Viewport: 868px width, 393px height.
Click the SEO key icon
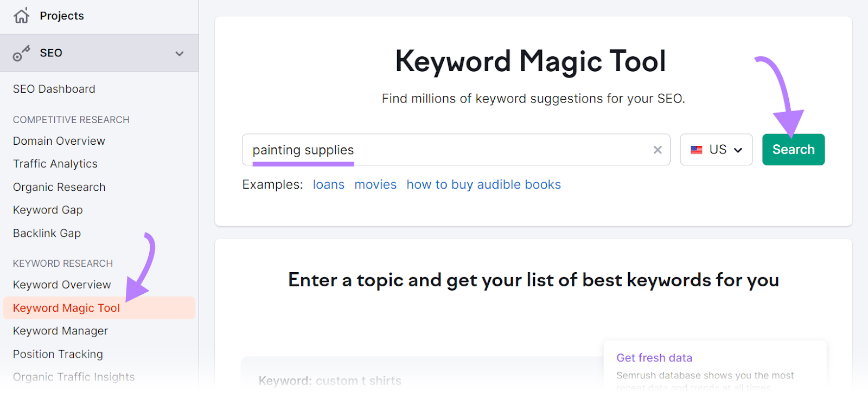pos(22,53)
